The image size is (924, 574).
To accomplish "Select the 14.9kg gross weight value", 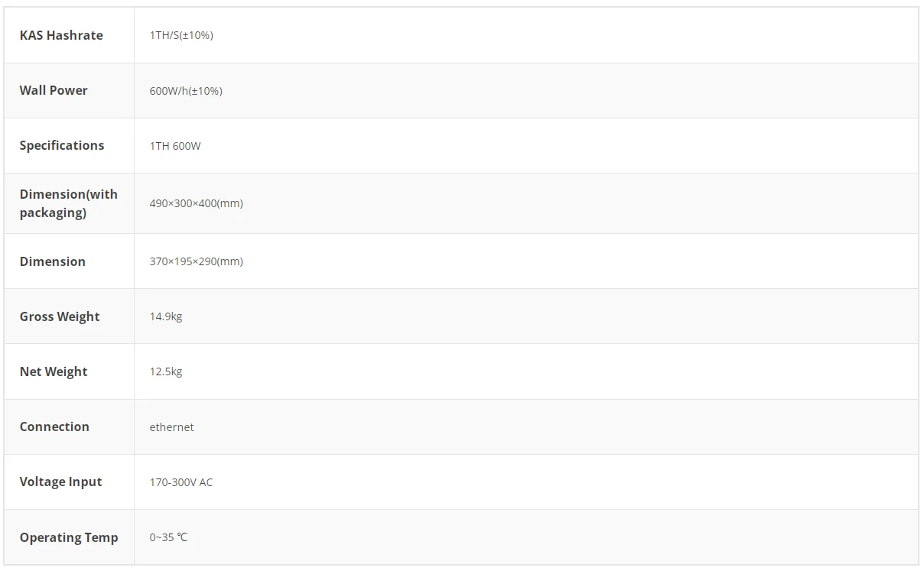I will click(x=166, y=316).
